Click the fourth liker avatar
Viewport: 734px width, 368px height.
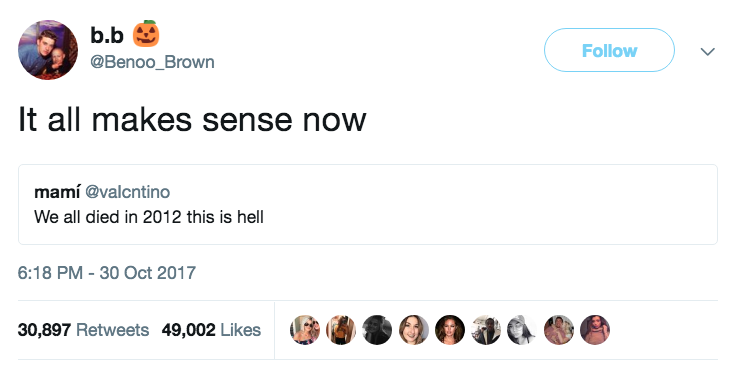pos(413,330)
